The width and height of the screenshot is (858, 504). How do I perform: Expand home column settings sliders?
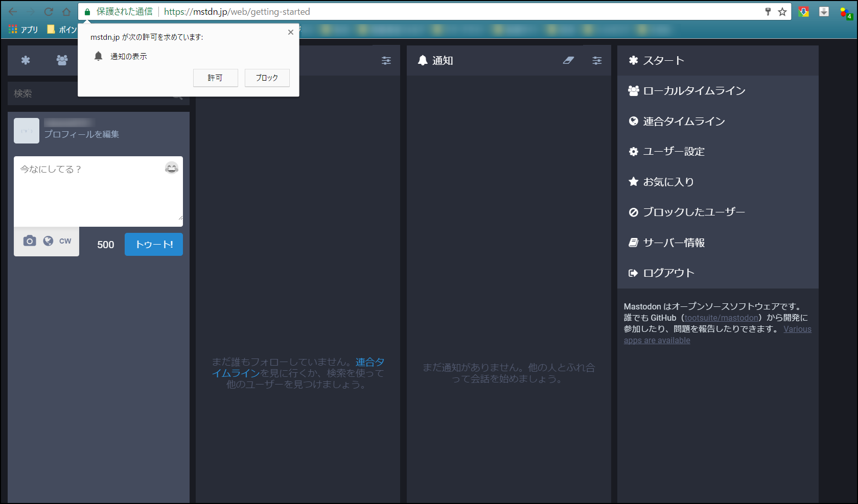point(386,61)
